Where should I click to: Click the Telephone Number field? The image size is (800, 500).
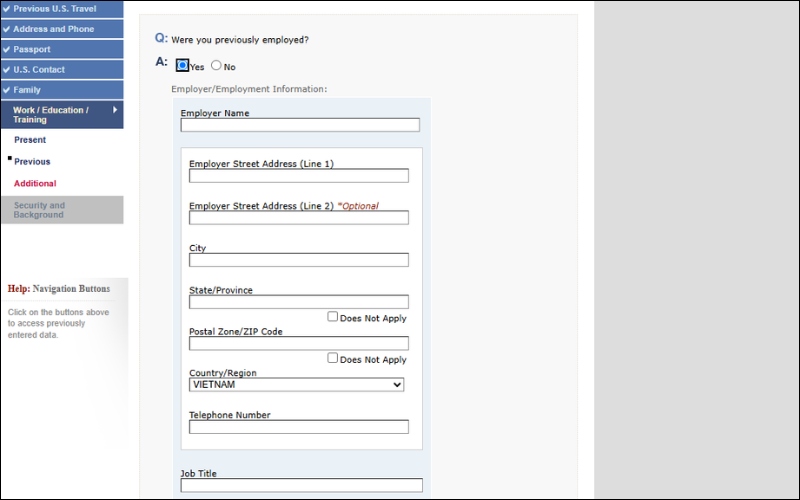[299, 427]
